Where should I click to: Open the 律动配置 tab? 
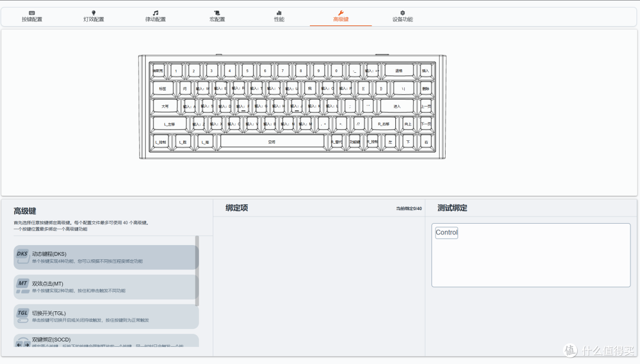click(155, 17)
